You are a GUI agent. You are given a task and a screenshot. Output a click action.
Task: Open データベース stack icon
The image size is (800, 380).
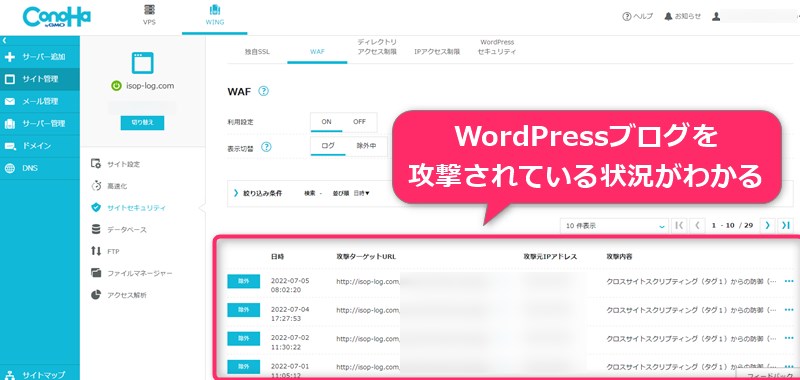tap(96, 230)
